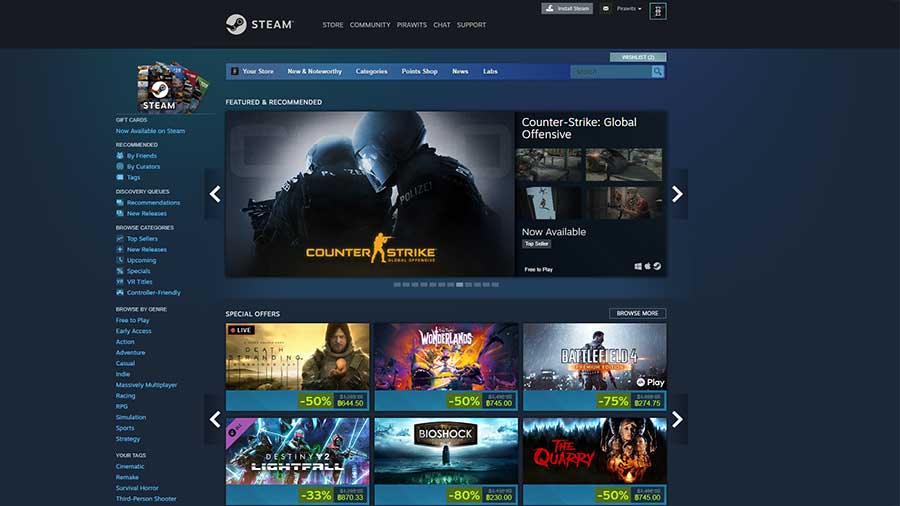This screenshot has width=900, height=506.
Task: Click Now Available on Steam link
Action: [150, 131]
